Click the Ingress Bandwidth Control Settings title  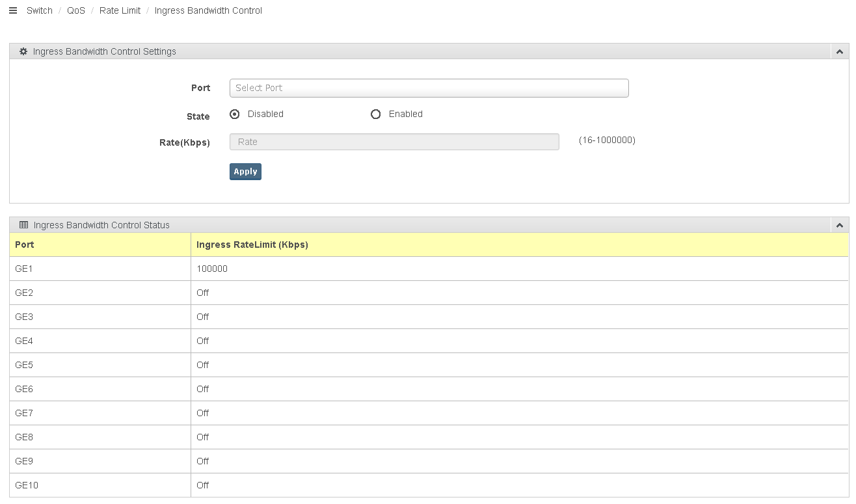pyautogui.click(x=105, y=51)
